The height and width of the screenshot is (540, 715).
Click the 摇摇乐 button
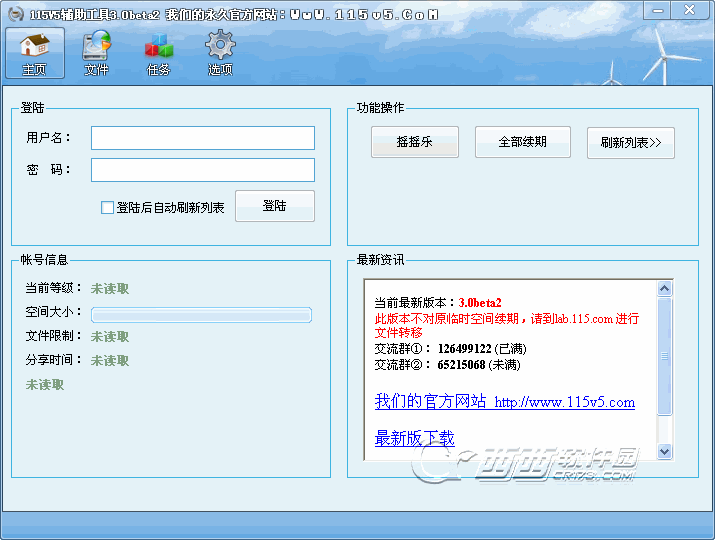[x=415, y=142]
